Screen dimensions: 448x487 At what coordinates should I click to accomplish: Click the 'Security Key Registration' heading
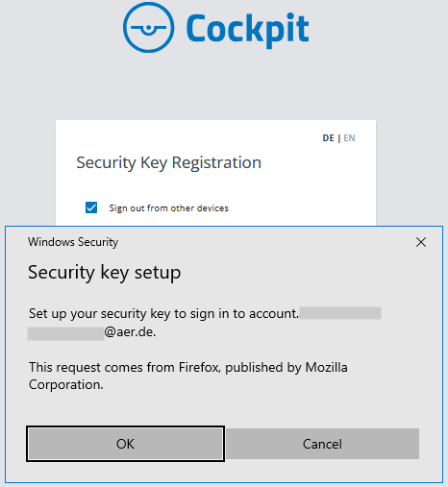point(169,163)
